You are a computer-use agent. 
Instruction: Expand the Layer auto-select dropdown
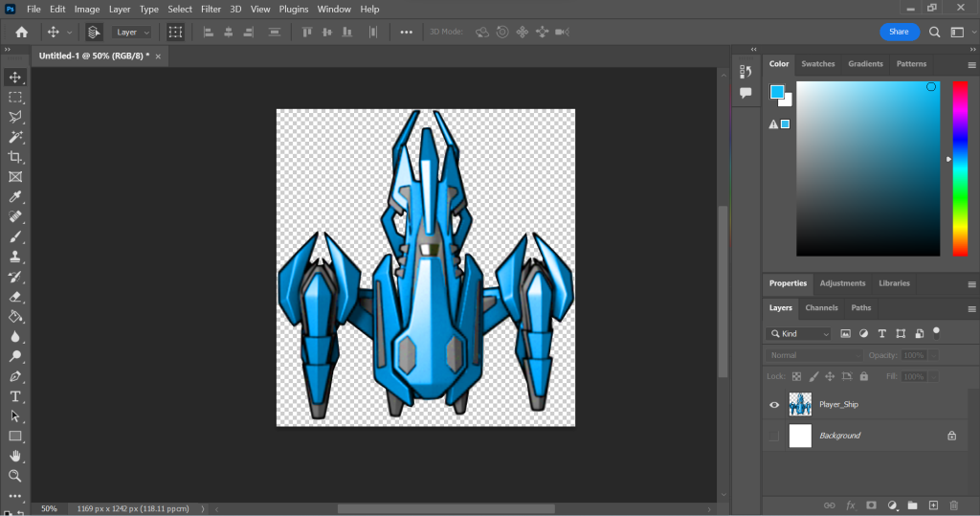pos(132,32)
